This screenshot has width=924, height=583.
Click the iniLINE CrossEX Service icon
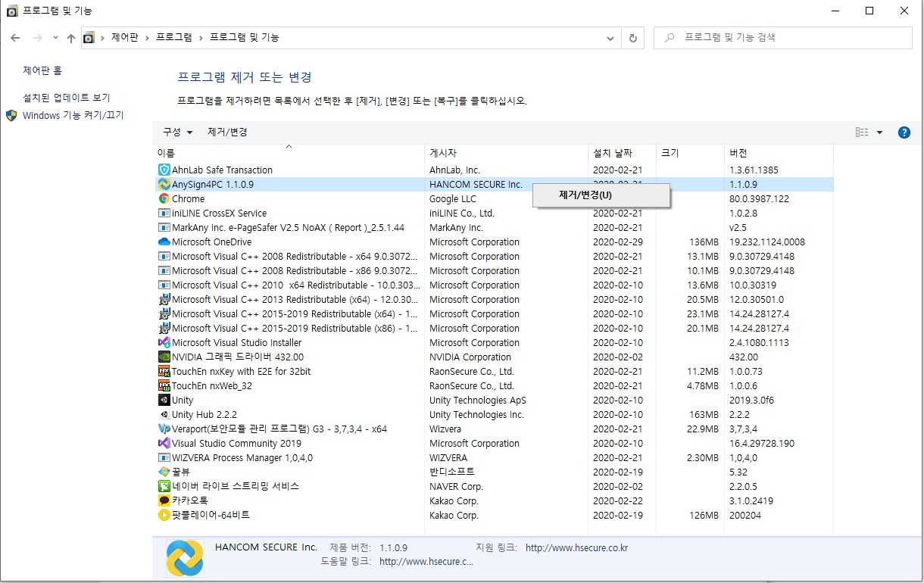[x=164, y=214]
